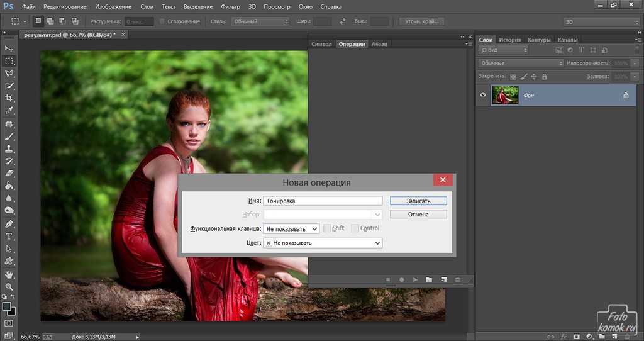This screenshot has width=644, height=341.
Task: Open the Фильтр menu
Action: (231, 7)
